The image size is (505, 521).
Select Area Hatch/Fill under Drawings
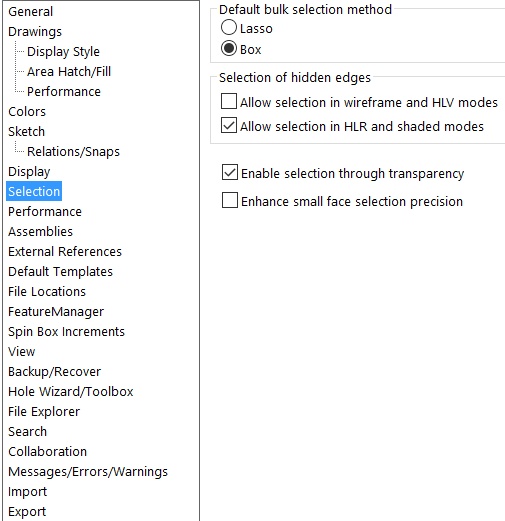pyautogui.click(x=69, y=72)
